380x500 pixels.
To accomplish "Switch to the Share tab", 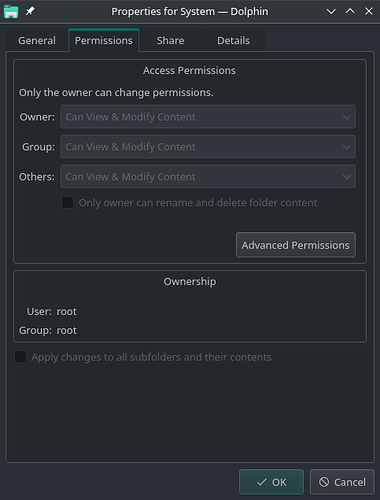I will tap(170, 40).
